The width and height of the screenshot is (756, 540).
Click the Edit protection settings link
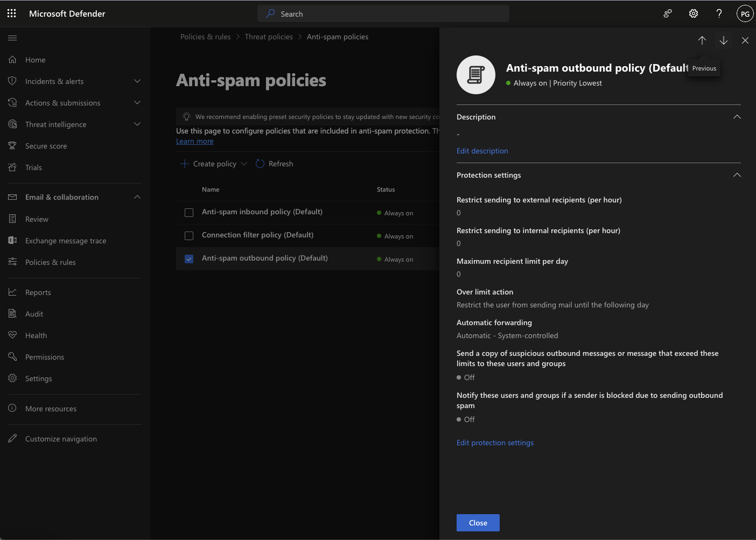pos(495,443)
